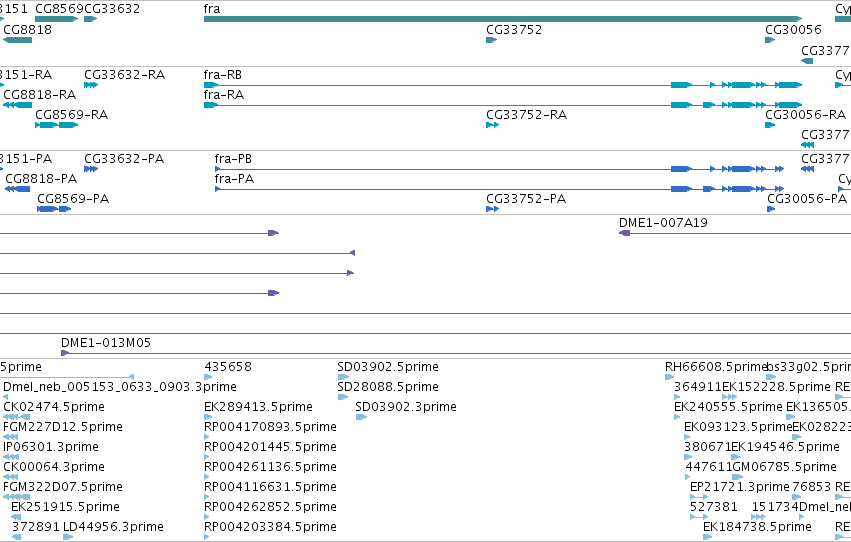The image size is (851, 542).
Task: Click the EK289413.5prime EST label
Action: (258, 406)
